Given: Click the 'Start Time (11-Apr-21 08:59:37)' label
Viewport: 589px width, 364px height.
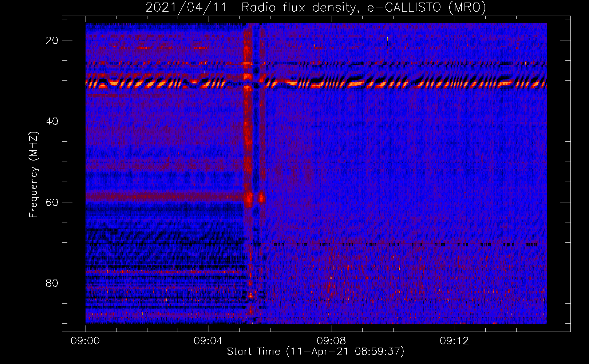Looking at the screenshot, I should tap(316, 352).
